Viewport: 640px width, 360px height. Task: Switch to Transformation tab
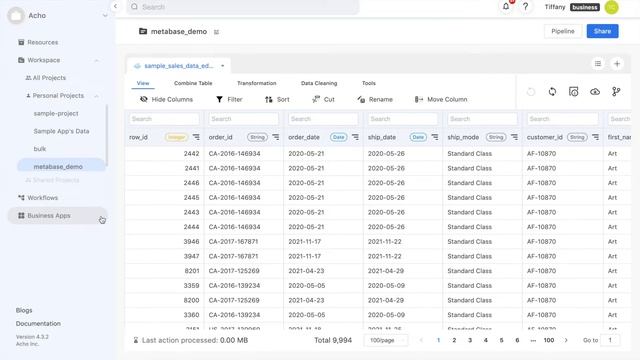tap(257, 83)
